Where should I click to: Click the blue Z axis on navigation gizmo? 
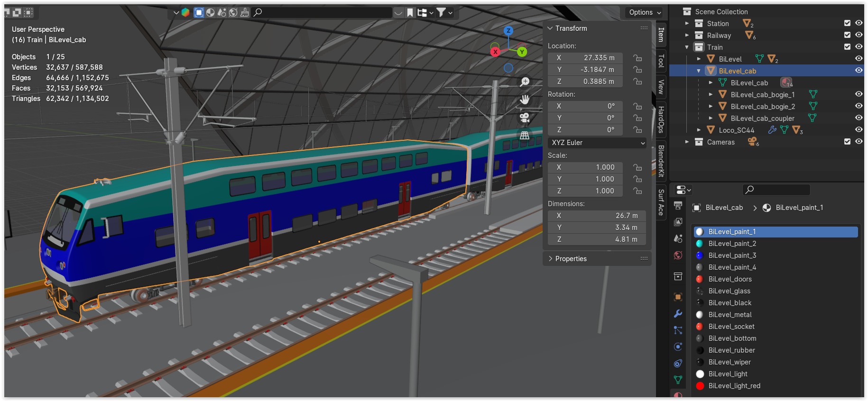point(508,31)
